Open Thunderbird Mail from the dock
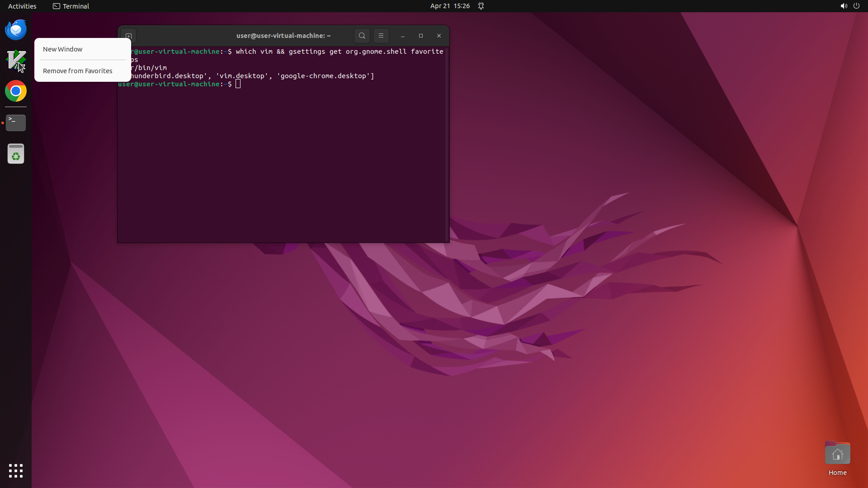The image size is (868, 488). 16,30
